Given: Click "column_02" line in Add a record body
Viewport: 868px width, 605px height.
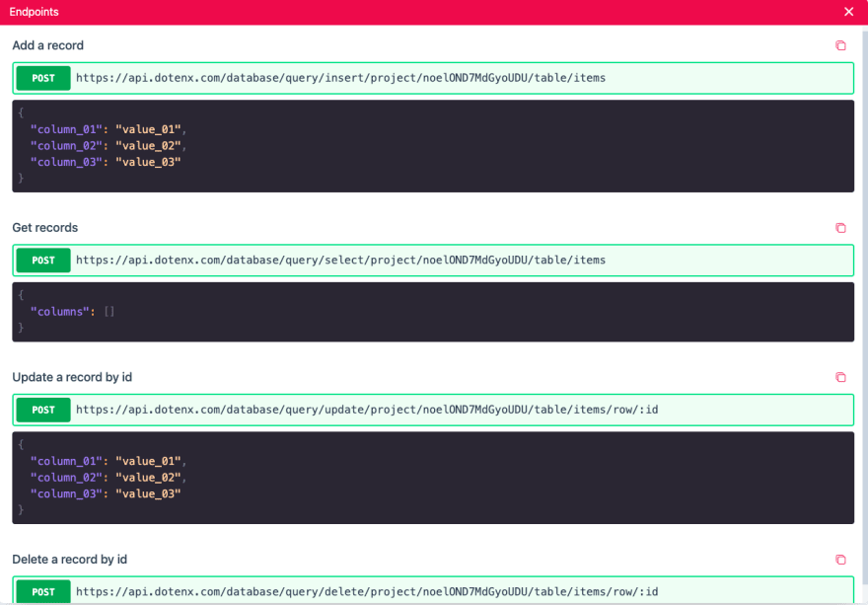Looking at the screenshot, I should 108,146.
